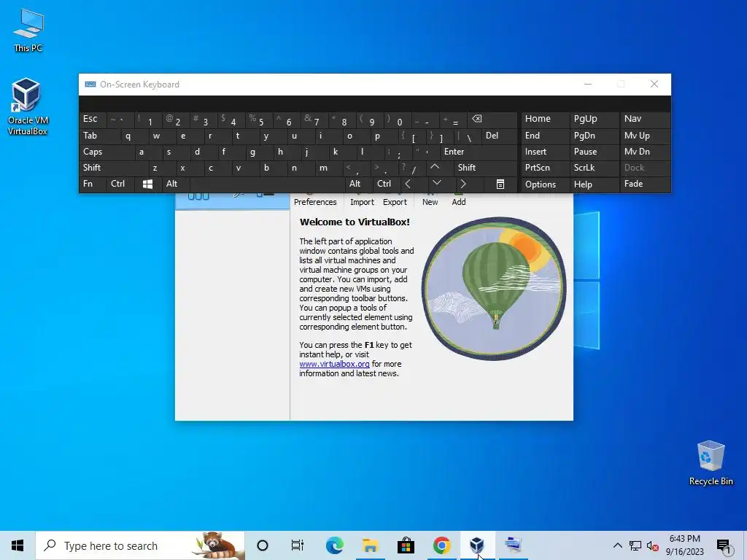Click the On-Screen Keyboard title bar
Screen dimensions: 747x560
click(x=329, y=85)
